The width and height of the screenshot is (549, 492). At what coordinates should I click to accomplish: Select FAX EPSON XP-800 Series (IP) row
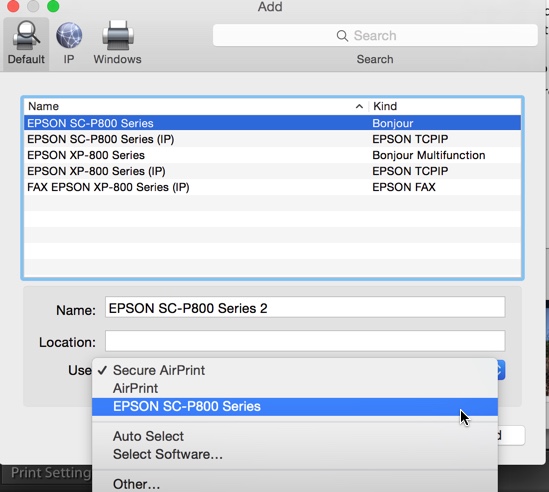pyautogui.click(x=272, y=187)
